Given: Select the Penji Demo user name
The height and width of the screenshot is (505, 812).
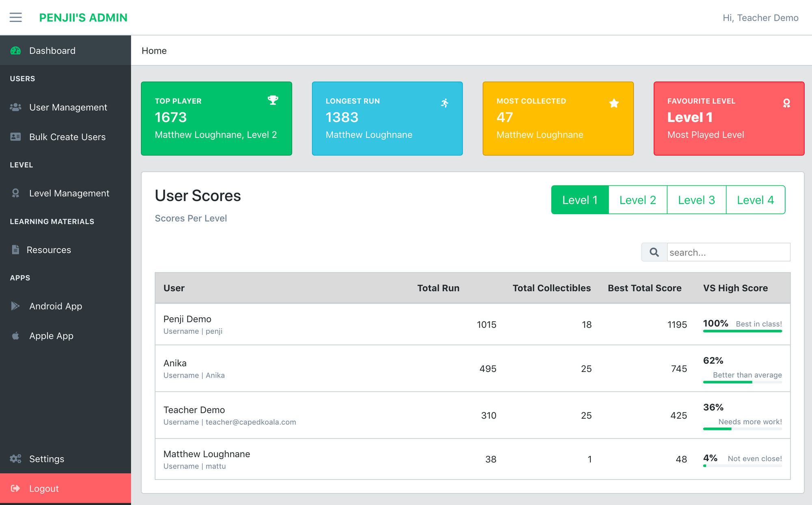Looking at the screenshot, I should click(x=187, y=319).
